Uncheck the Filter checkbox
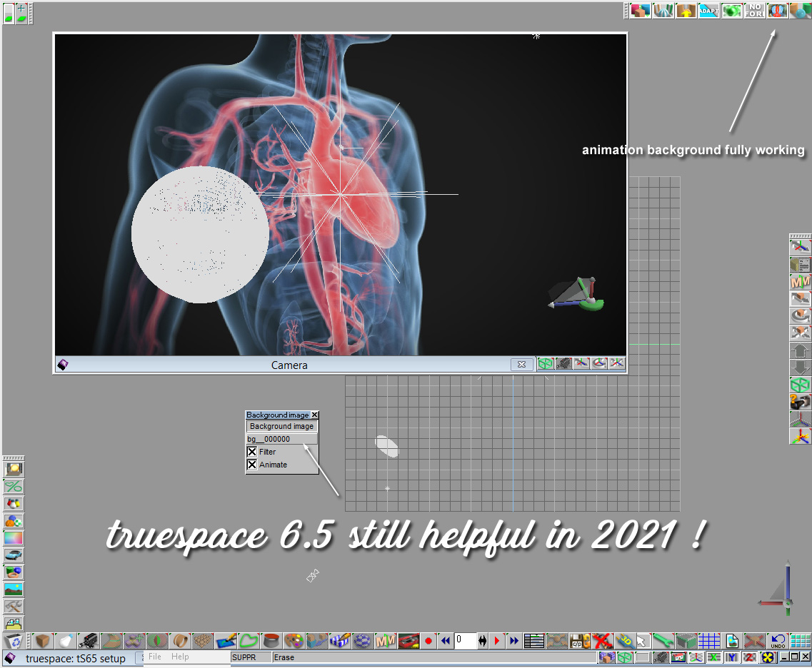Viewport: 812px width, 668px height. pos(252,452)
